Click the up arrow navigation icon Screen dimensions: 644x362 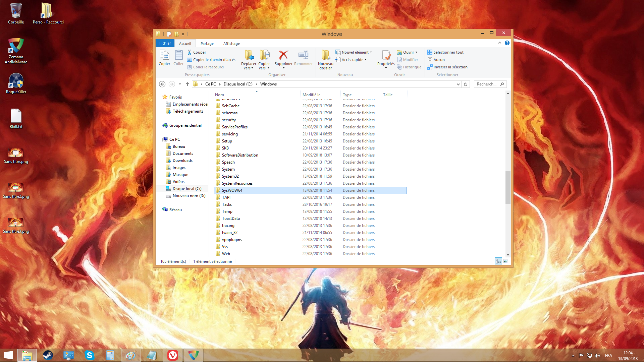187,84
